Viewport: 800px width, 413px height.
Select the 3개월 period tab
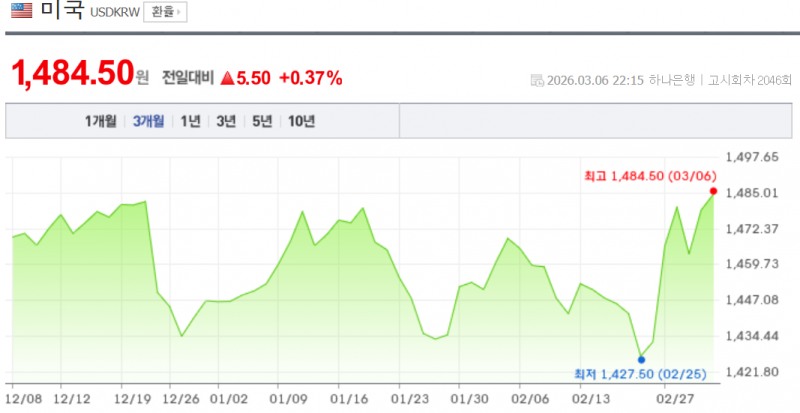pyautogui.click(x=148, y=122)
